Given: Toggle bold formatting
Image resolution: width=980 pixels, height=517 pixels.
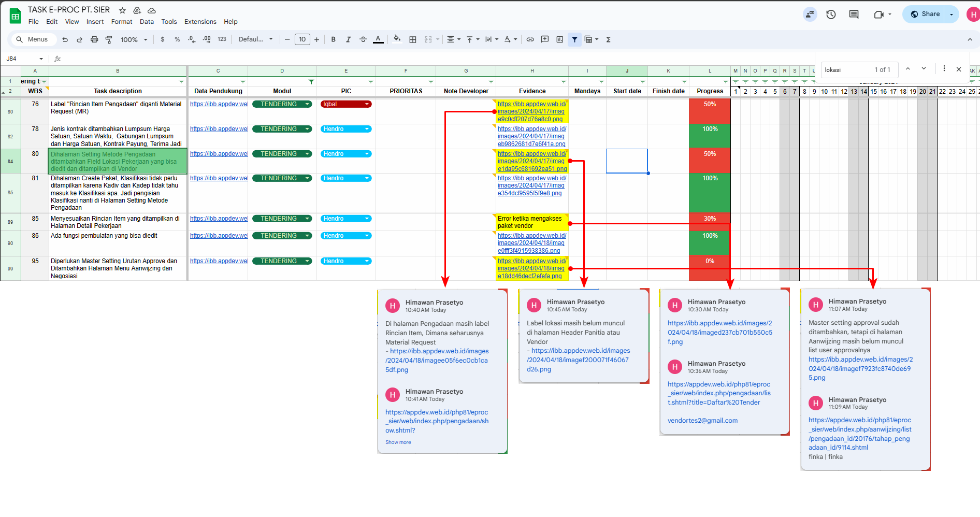Looking at the screenshot, I should (x=333, y=39).
